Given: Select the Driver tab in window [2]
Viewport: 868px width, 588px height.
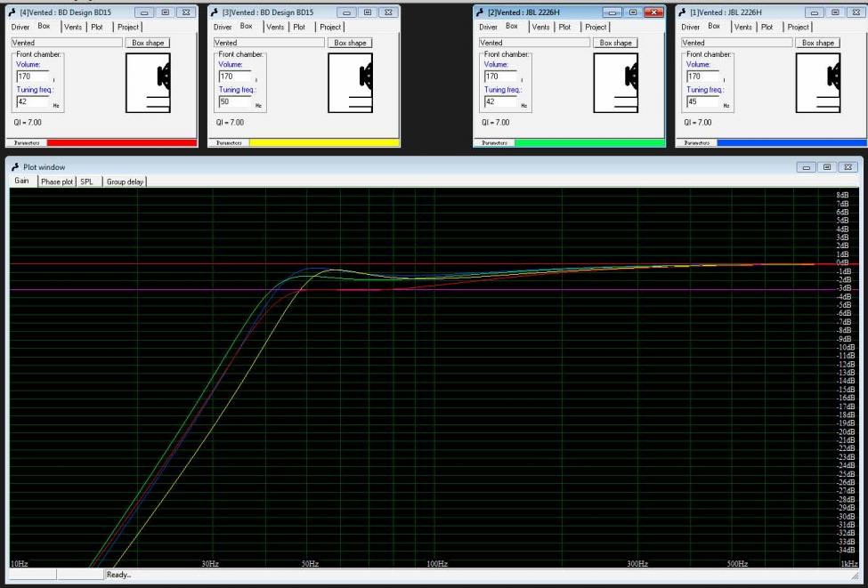Looking at the screenshot, I should pyautogui.click(x=488, y=27).
